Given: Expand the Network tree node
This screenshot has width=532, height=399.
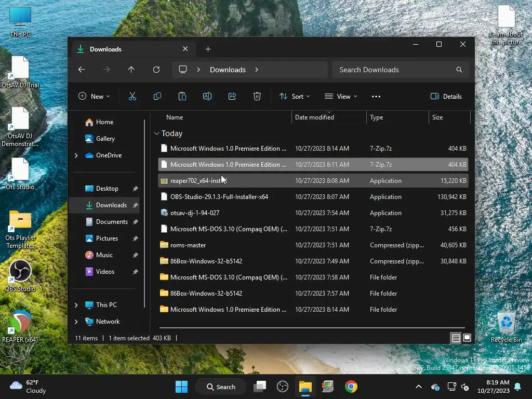Looking at the screenshot, I should click(76, 322).
